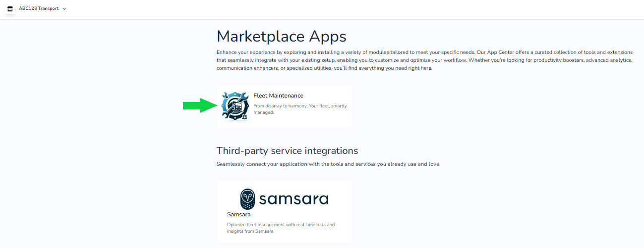Image resolution: width=644 pixels, height=248 pixels.
Task: Click the ABC123 Transport company name
Action: [x=39, y=8]
